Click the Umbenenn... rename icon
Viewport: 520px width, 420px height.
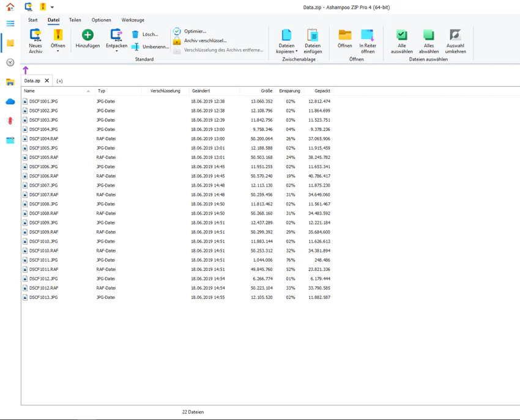135,46
